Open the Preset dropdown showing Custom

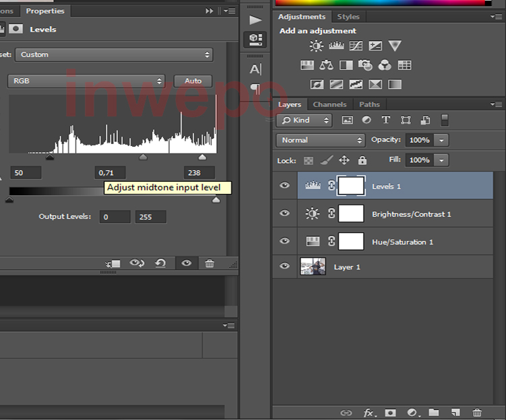click(113, 55)
